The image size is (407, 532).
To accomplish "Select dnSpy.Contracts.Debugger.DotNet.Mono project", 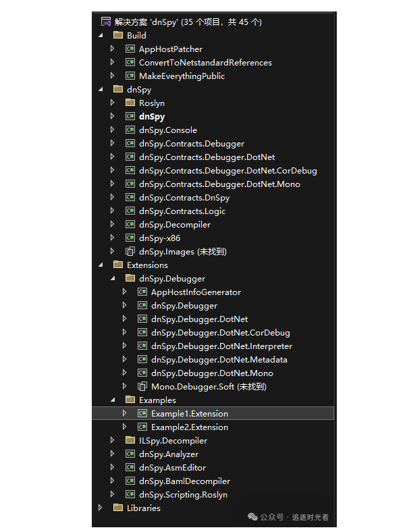I will [219, 184].
